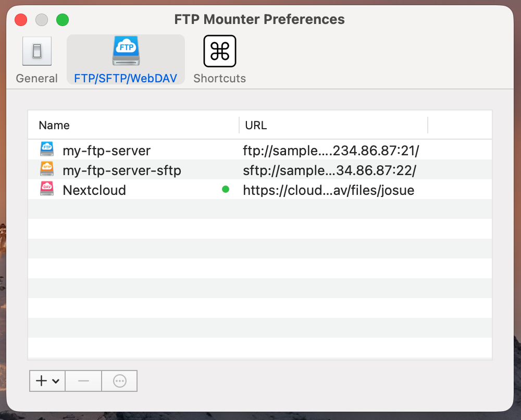This screenshot has height=420, width=521.
Task: Open the Shortcuts preferences tab
Action: tap(219, 79)
